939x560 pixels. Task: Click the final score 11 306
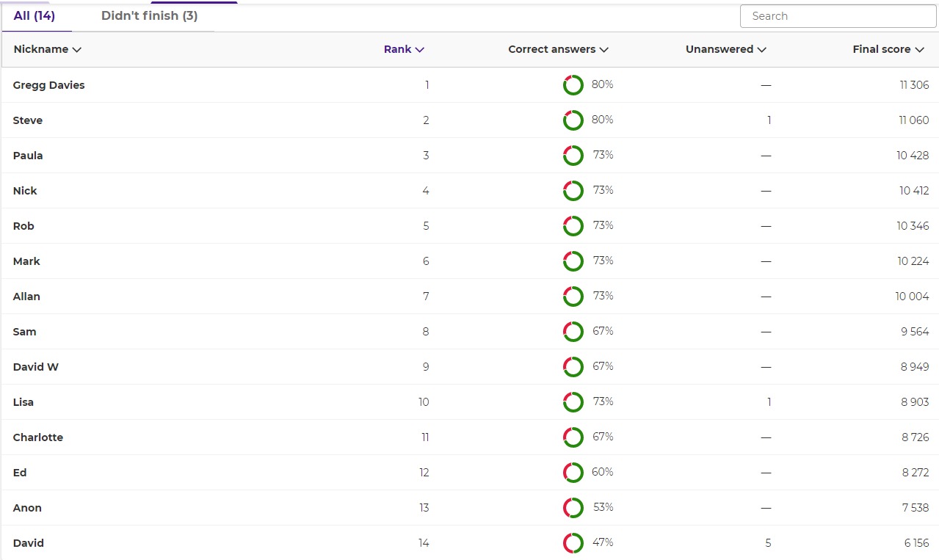pos(914,85)
